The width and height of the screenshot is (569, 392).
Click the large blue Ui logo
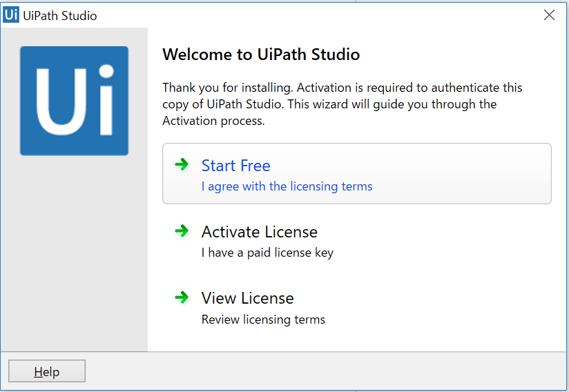[x=74, y=101]
